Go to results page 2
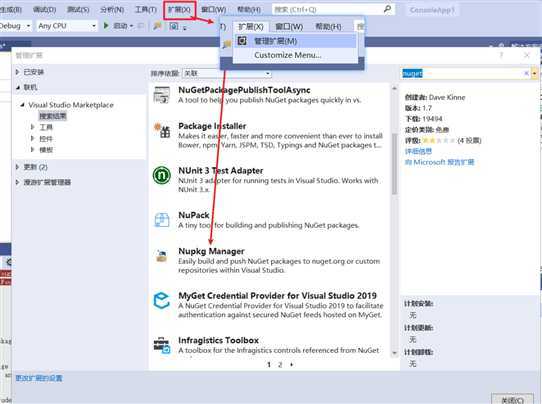 (280, 364)
